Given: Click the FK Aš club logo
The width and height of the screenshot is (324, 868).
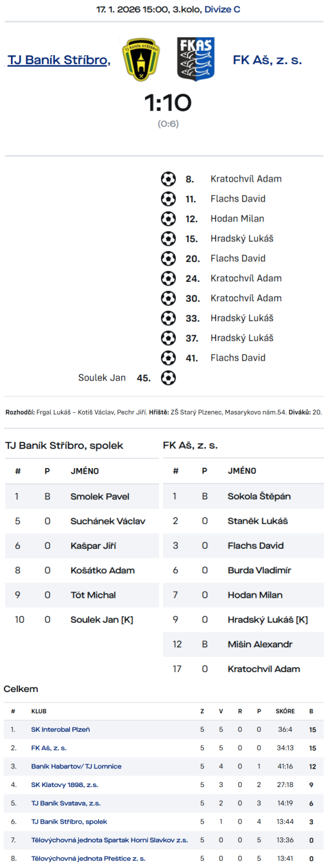Looking at the screenshot, I should (196, 59).
